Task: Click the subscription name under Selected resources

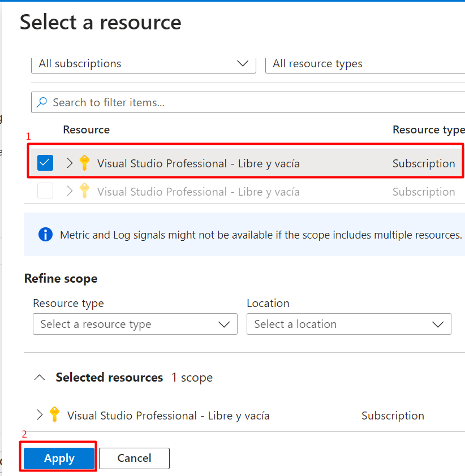Action: 168,416
